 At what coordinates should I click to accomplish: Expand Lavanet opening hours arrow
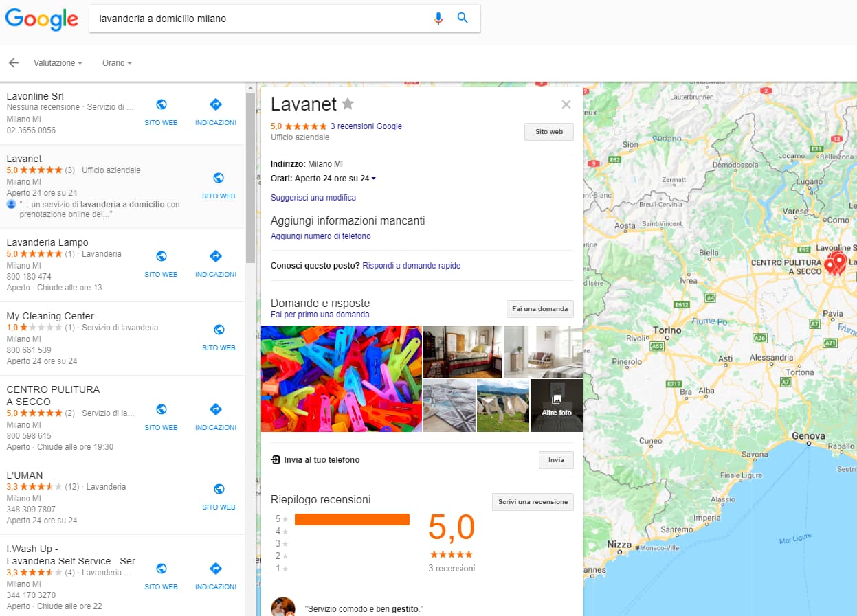click(374, 179)
